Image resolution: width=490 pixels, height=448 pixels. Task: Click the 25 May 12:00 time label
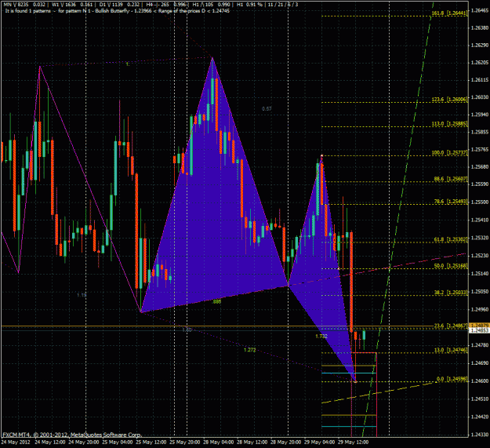click(151, 442)
